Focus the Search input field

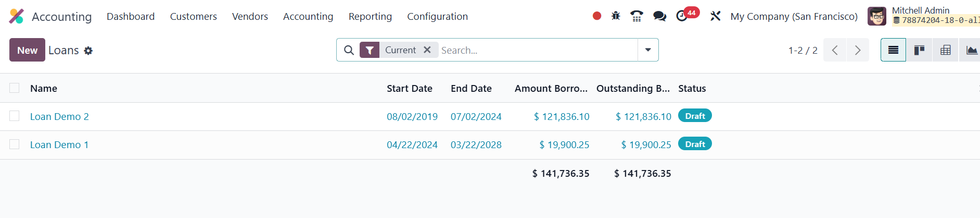pos(536,50)
